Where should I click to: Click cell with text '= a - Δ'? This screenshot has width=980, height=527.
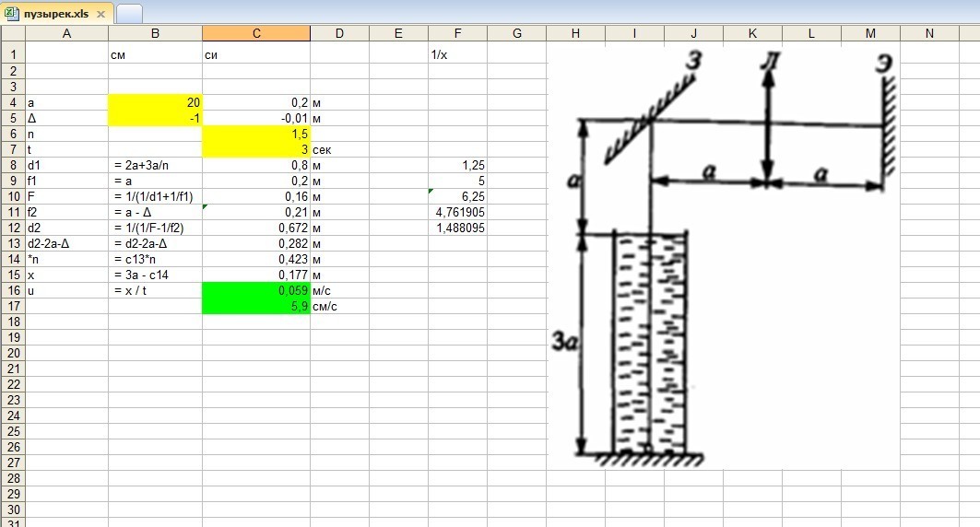[155, 212]
